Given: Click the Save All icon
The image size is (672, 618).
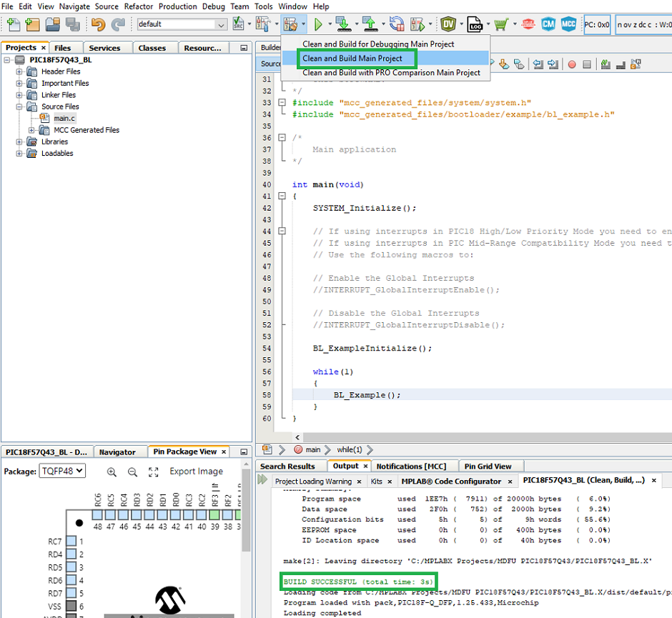Looking at the screenshot, I should (72, 24).
